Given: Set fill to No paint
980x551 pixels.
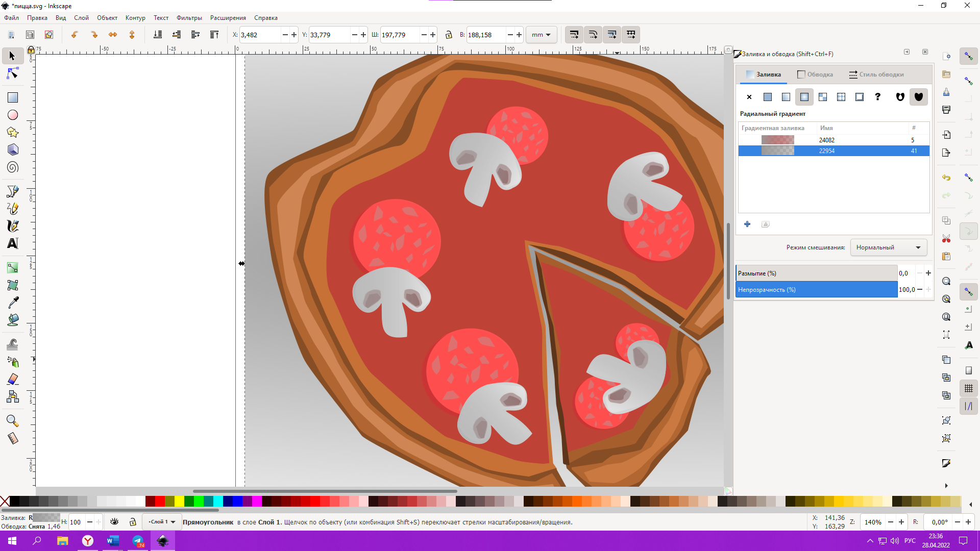Looking at the screenshot, I should [x=749, y=97].
